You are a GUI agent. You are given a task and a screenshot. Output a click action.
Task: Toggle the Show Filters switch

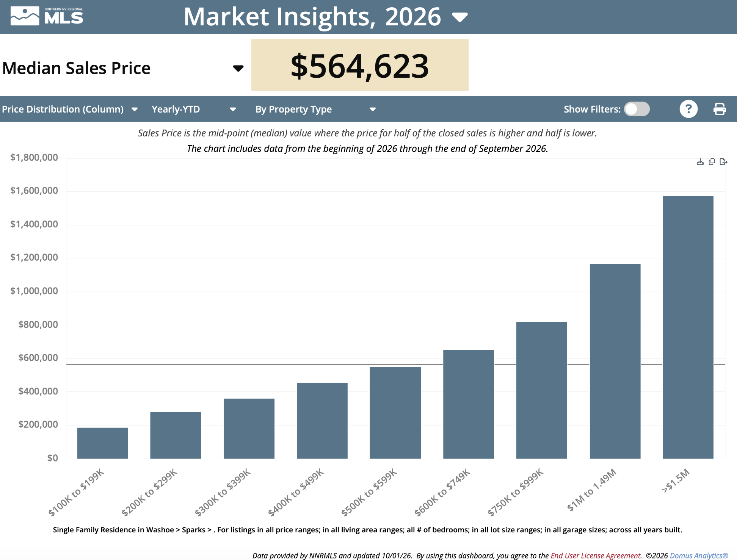tap(637, 109)
